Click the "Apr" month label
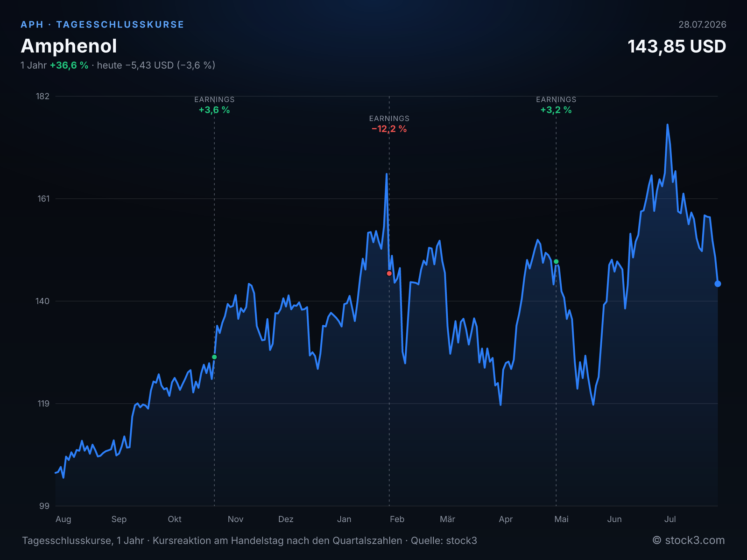Image resolution: width=747 pixels, height=560 pixels. pyautogui.click(x=506, y=519)
